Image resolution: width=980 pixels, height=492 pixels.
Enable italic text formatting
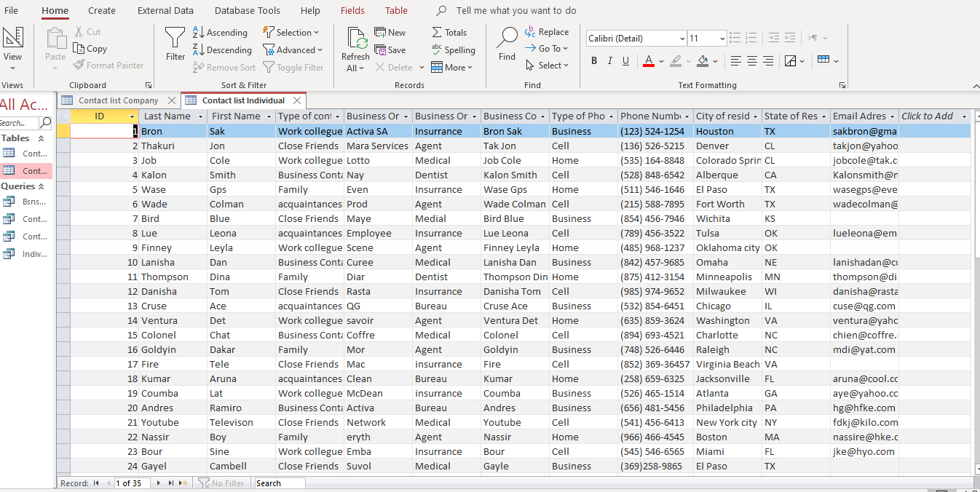pos(609,60)
